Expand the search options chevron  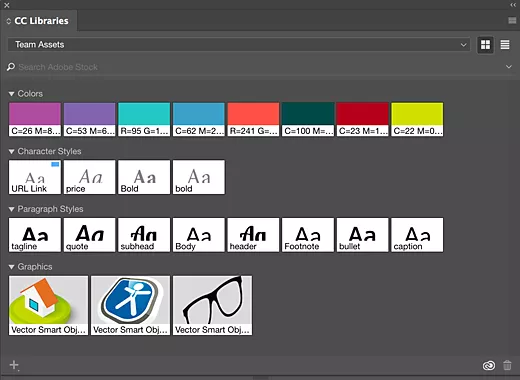[x=509, y=67]
